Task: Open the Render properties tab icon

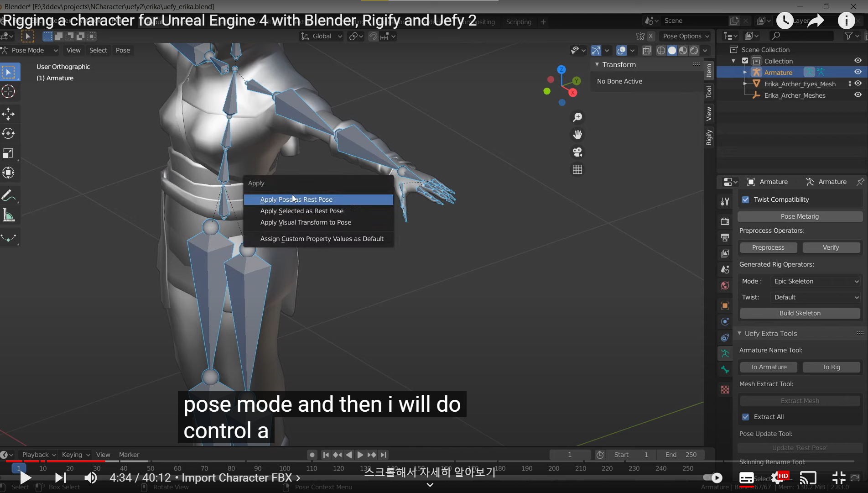Action: point(725,221)
